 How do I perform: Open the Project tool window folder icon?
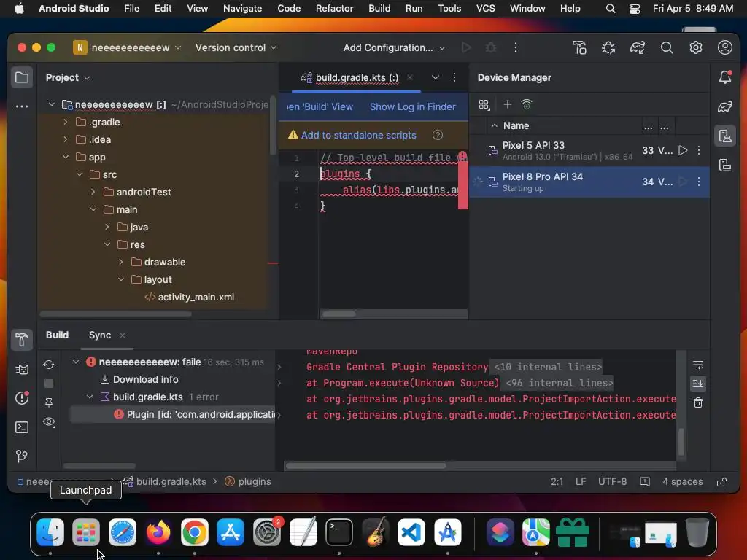22,77
